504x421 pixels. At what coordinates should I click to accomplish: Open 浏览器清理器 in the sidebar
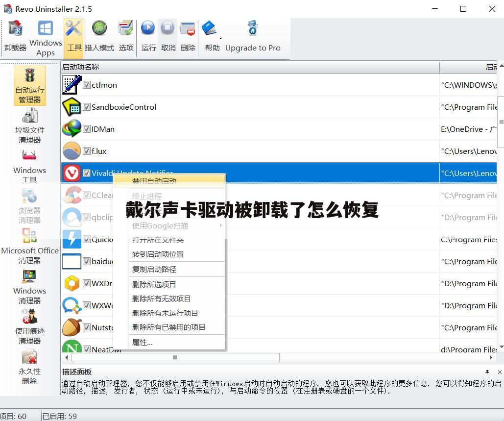pyautogui.click(x=29, y=206)
